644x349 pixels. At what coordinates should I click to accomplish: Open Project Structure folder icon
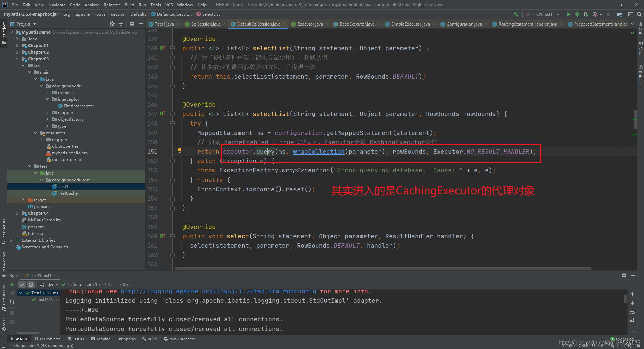pyautogui.click(x=619, y=14)
